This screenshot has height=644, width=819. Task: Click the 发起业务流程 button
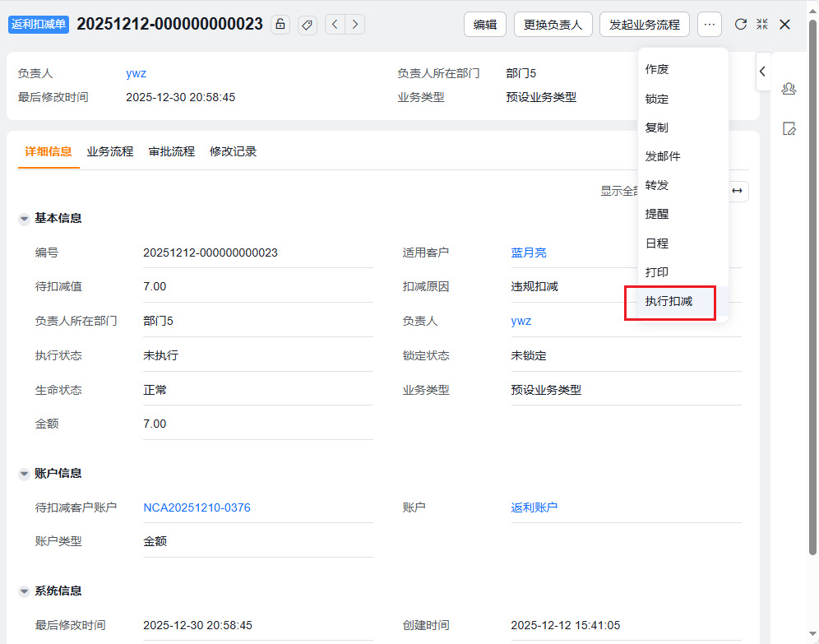click(x=645, y=25)
